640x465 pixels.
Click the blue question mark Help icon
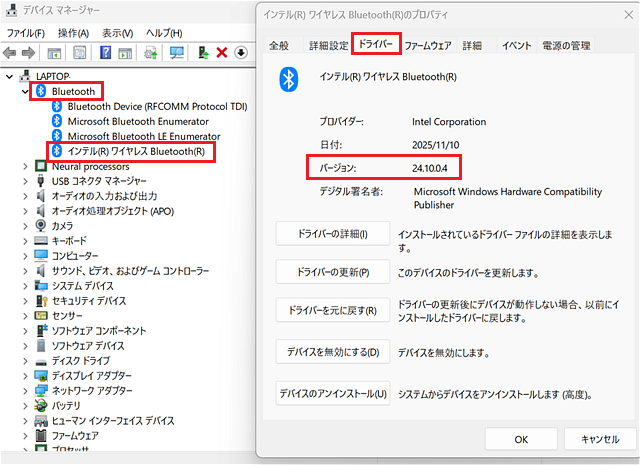(105, 52)
